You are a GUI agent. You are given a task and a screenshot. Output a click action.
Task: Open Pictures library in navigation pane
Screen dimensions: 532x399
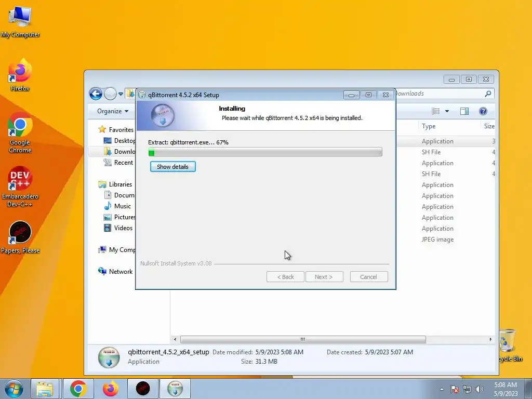click(x=119, y=217)
